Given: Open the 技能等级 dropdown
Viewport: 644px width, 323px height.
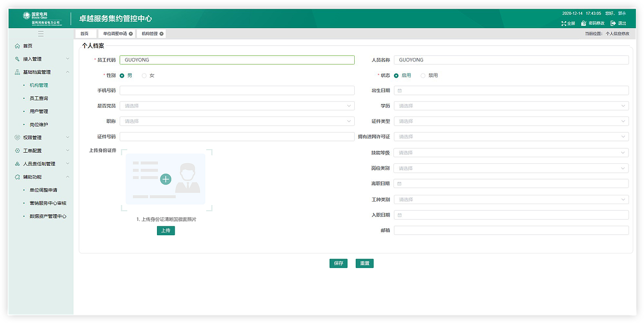Looking at the screenshot, I should tap(511, 153).
